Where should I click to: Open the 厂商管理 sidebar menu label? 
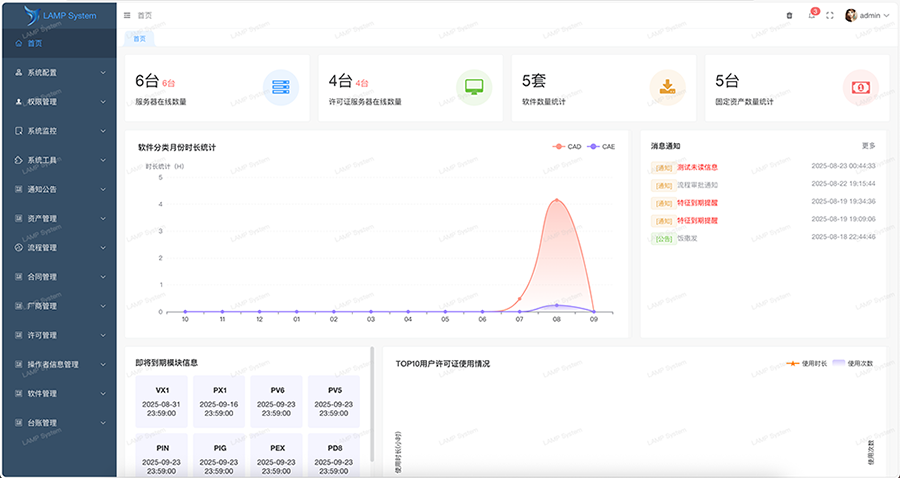point(42,306)
